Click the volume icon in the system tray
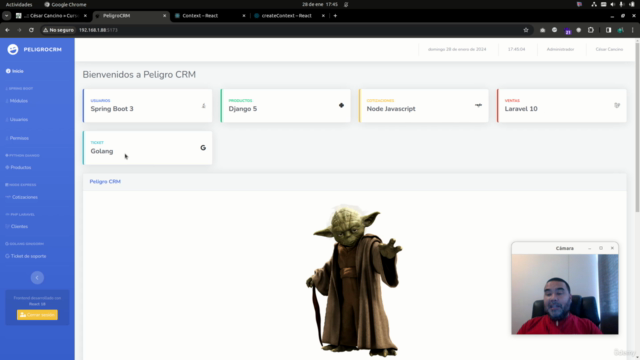640x360 pixels. coord(612,4)
